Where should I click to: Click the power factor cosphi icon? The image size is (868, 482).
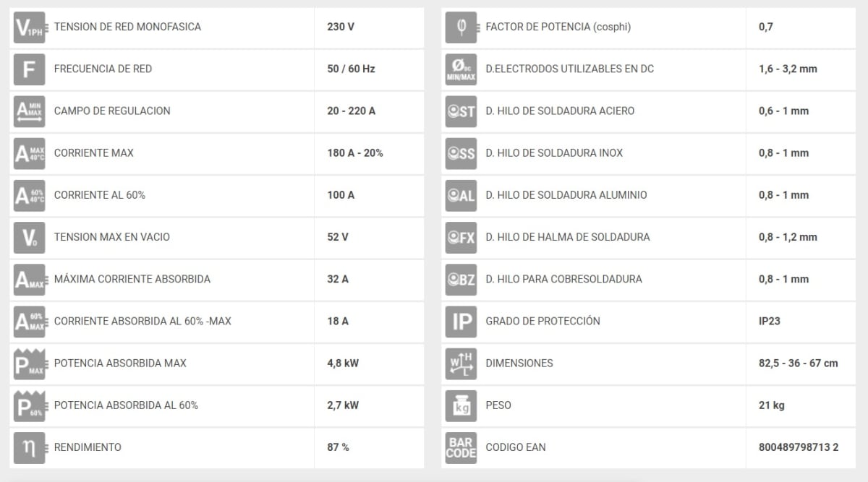coord(461,27)
